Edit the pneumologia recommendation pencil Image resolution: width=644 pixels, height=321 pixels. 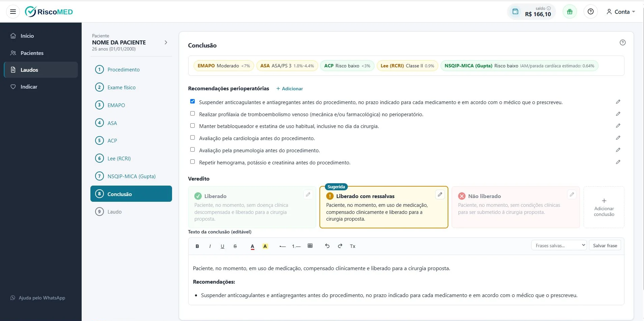pyautogui.click(x=618, y=150)
